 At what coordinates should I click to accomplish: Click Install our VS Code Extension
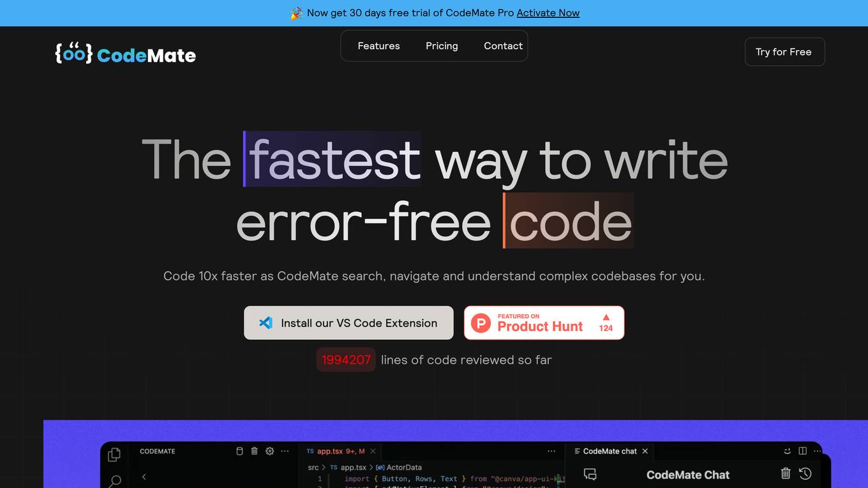point(348,323)
